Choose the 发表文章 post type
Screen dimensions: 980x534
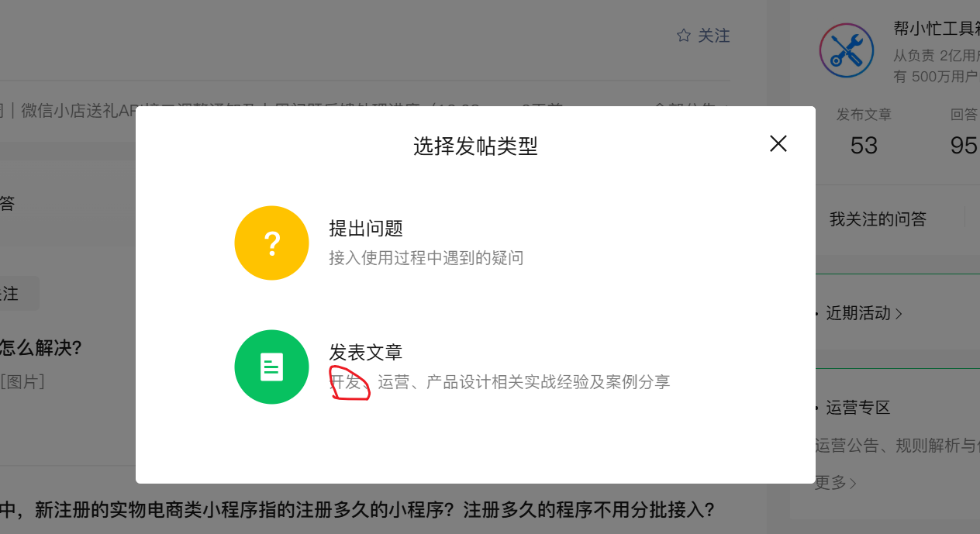pos(366,353)
